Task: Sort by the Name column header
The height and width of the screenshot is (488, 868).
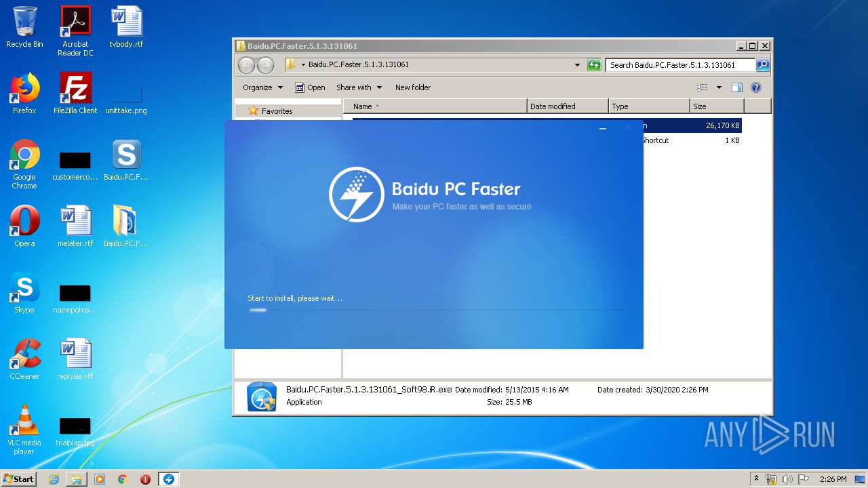Action: point(435,106)
